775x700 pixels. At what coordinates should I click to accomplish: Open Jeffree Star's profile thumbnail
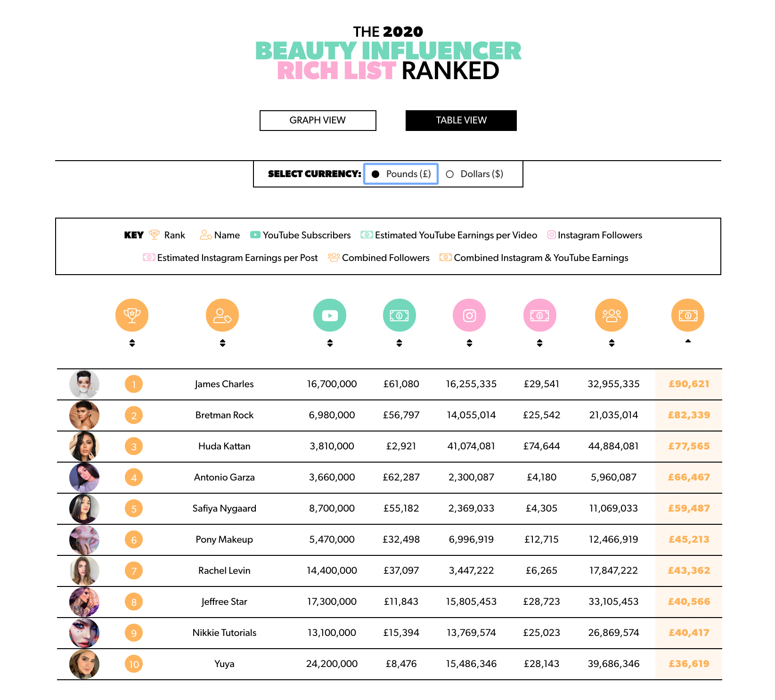pyautogui.click(x=84, y=602)
